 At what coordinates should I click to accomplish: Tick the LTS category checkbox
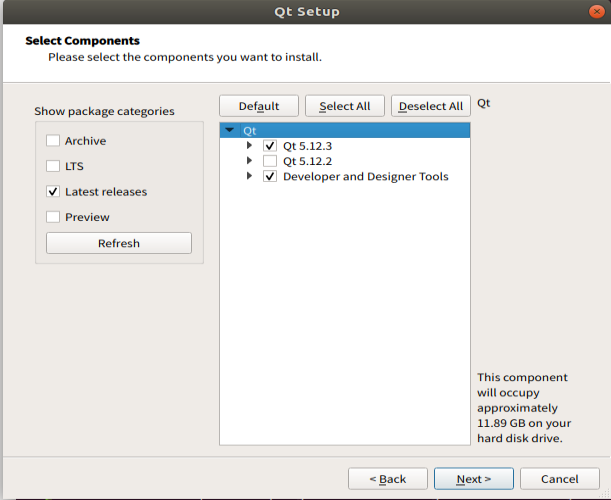[x=53, y=166]
